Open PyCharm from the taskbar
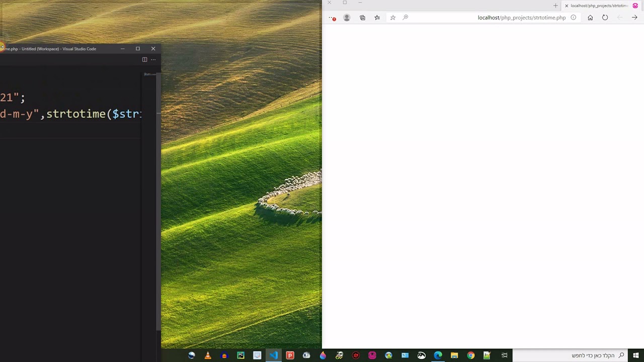The width and height of the screenshot is (644, 362). (x=240, y=355)
